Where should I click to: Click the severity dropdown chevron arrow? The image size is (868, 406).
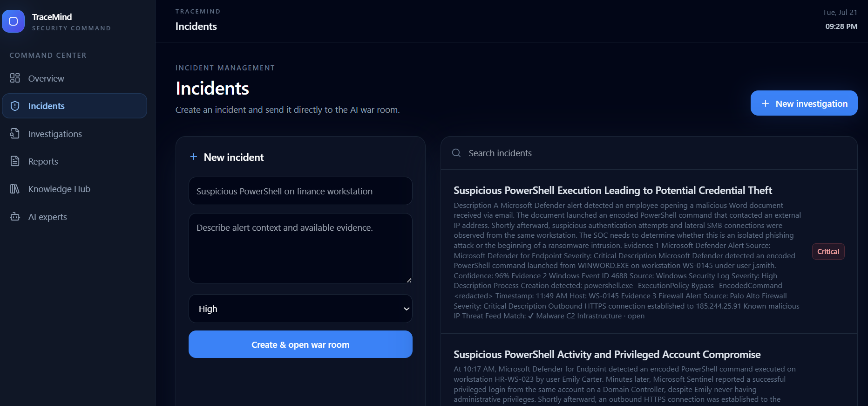pyautogui.click(x=407, y=309)
